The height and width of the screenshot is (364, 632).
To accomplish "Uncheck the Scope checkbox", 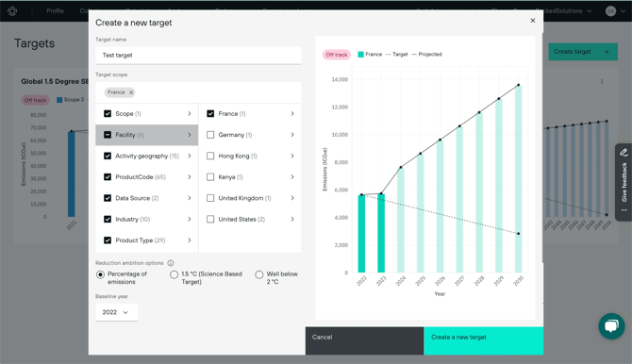I will [x=108, y=114].
